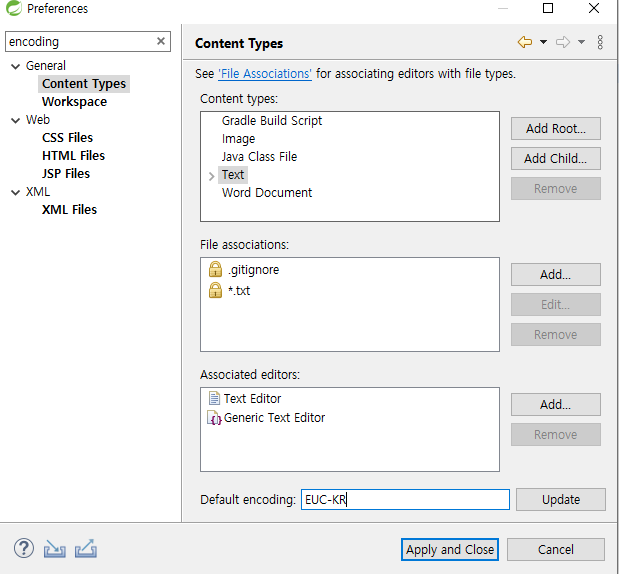
Task: Select Word Document content type
Action: click(266, 193)
